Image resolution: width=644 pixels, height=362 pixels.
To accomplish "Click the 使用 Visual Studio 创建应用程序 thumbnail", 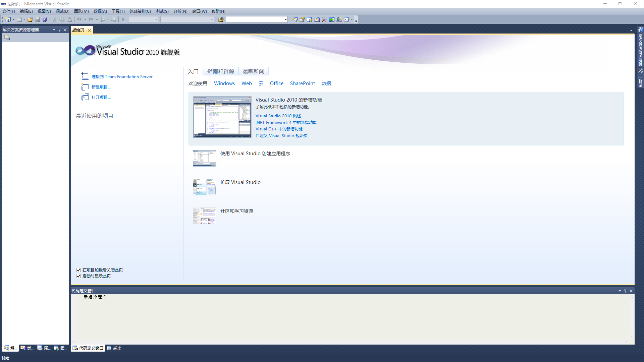I will [x=205, y=158].
